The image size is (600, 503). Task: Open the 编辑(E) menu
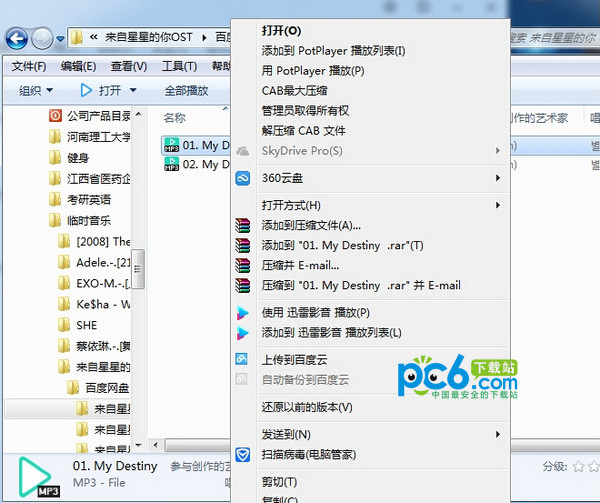point(78,67)
